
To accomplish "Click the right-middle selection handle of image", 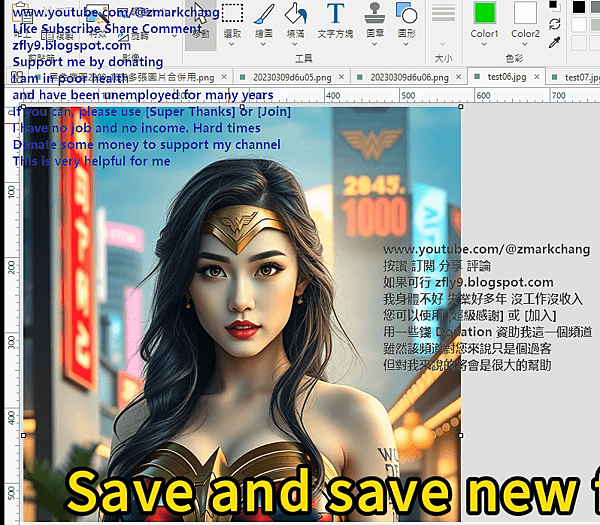I will (461, 435).
